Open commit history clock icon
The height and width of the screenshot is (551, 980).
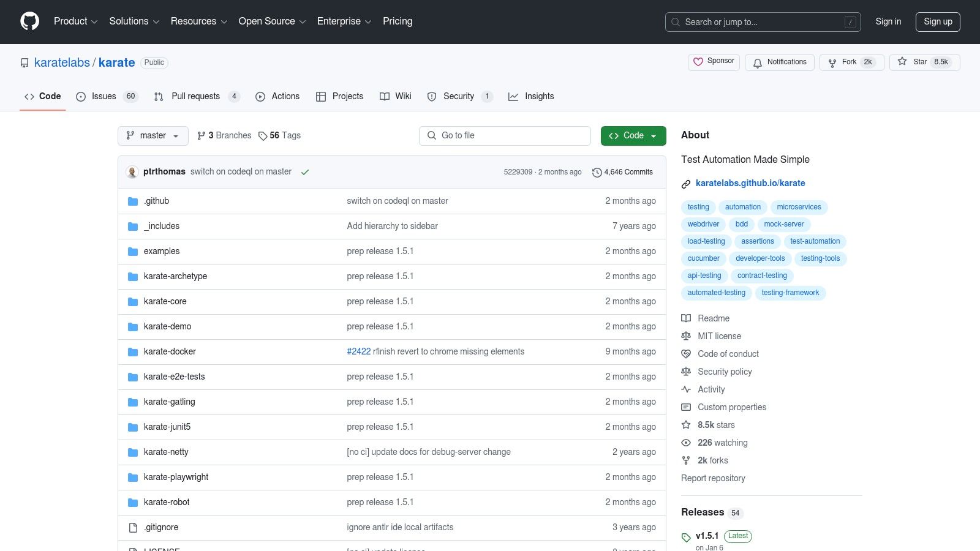(597, 173)
